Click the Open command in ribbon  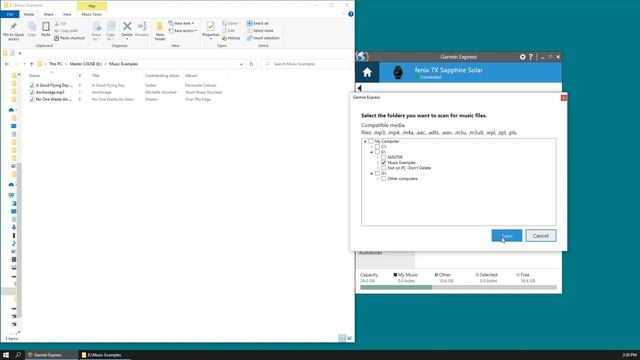pos(231,23)
